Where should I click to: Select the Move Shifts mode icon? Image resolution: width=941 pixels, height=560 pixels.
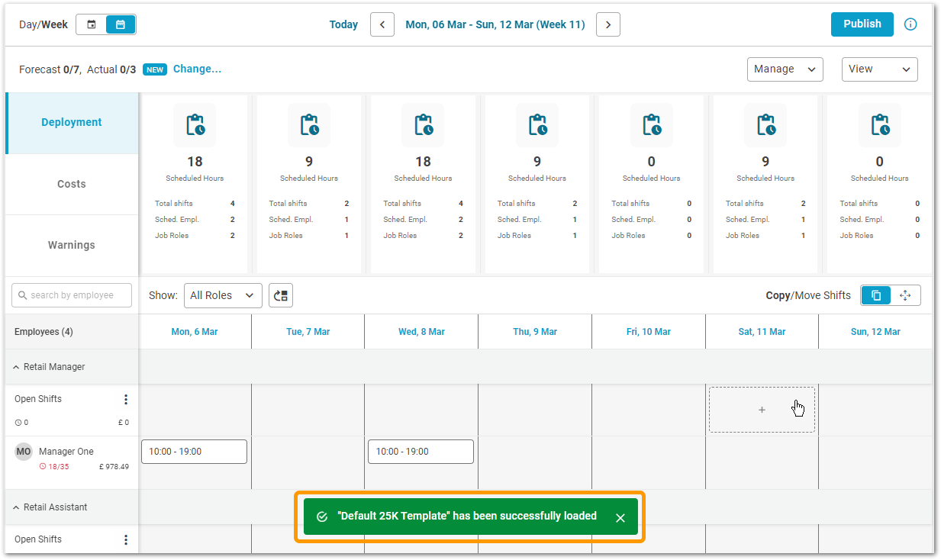tap(905, 295)
